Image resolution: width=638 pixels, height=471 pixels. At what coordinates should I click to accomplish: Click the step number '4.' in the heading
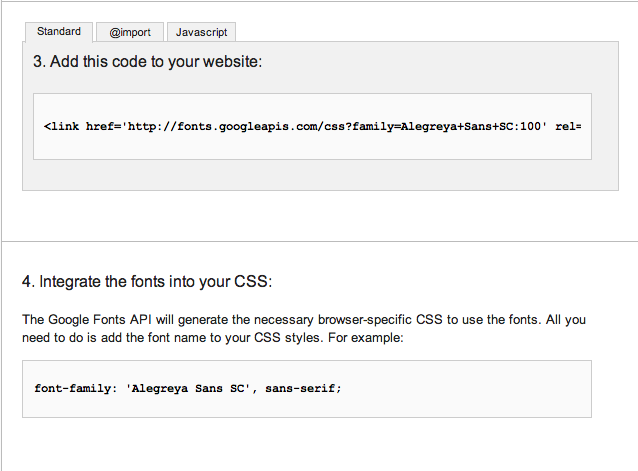(x=28, y=281)
